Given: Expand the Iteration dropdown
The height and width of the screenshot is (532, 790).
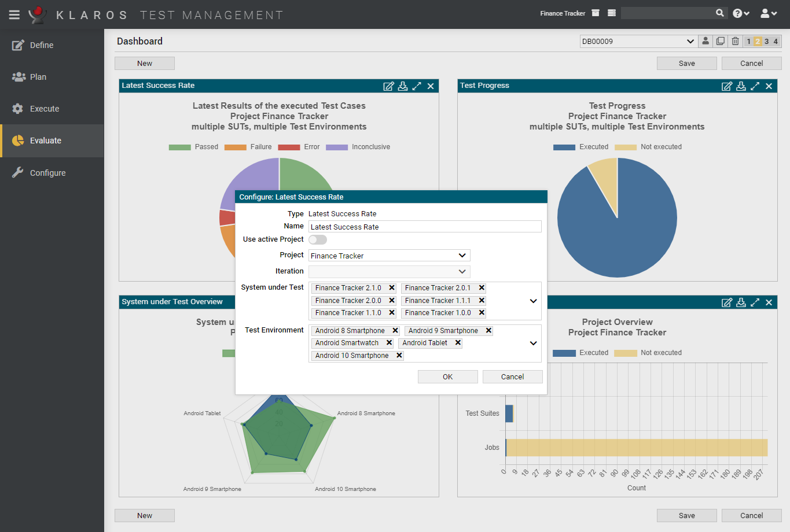Looking at the screenshot, I should coord(462,271).
